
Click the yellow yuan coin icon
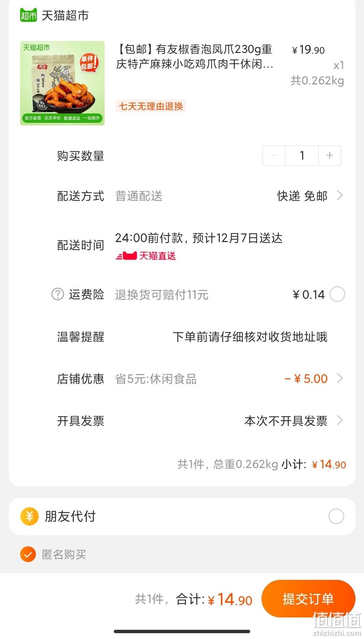pos(29,516)
